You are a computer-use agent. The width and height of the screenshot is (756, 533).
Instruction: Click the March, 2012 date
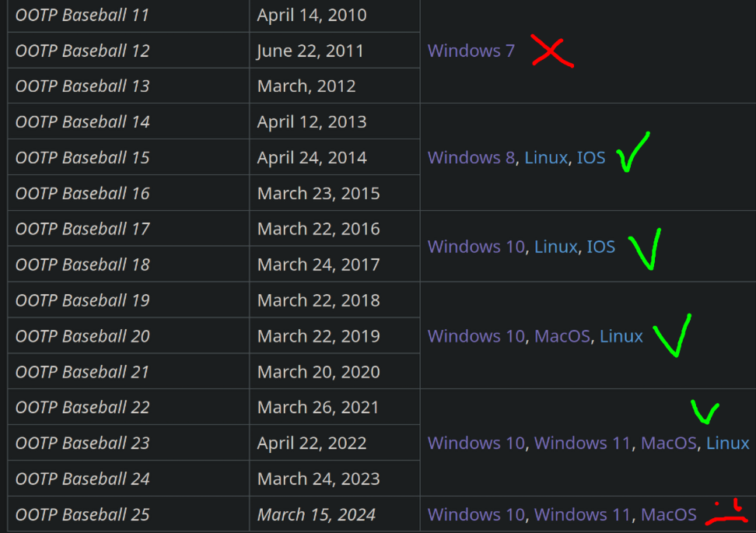306,86
